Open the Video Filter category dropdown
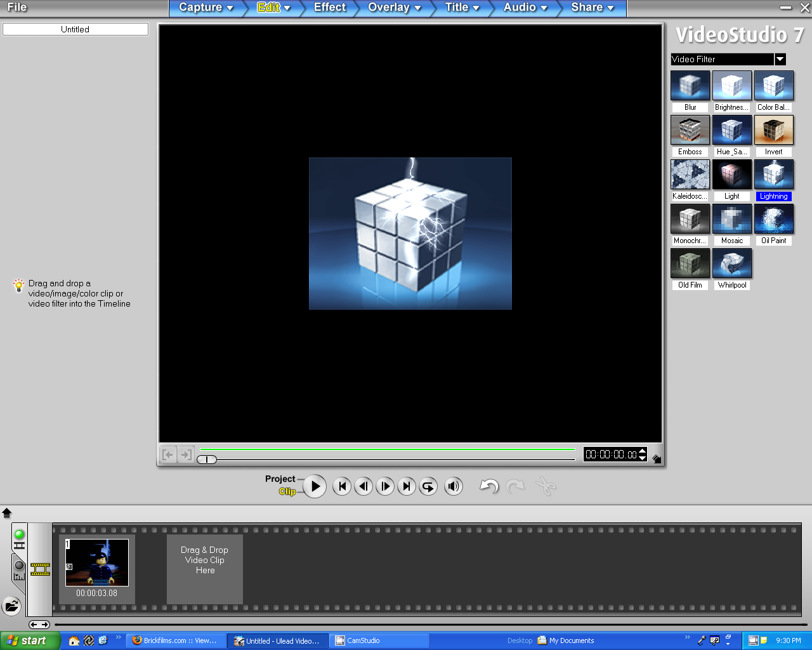Image resolution: width=812 pixels, height=650 pixels. [780, 59]
